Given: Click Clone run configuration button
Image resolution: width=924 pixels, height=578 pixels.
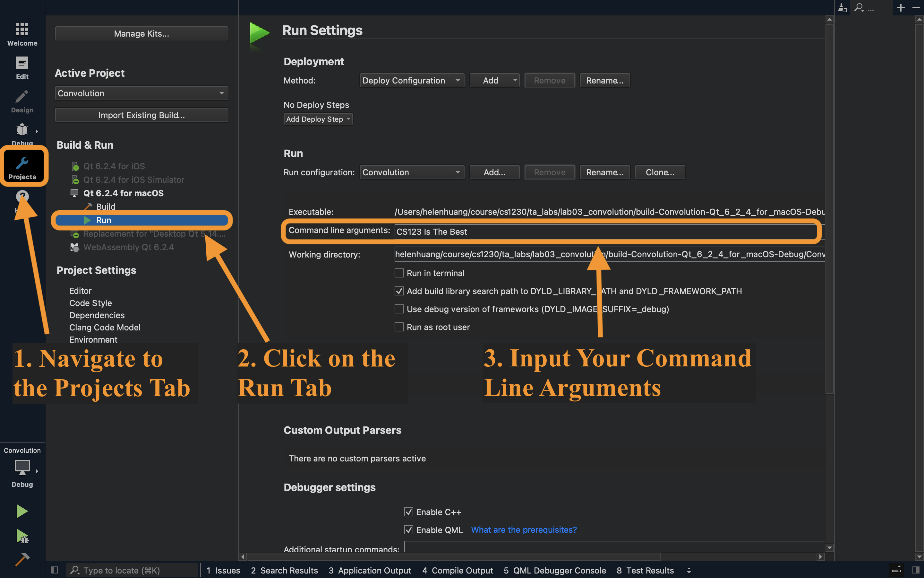Looking at the screenshot, I should (x=660, y=172).
